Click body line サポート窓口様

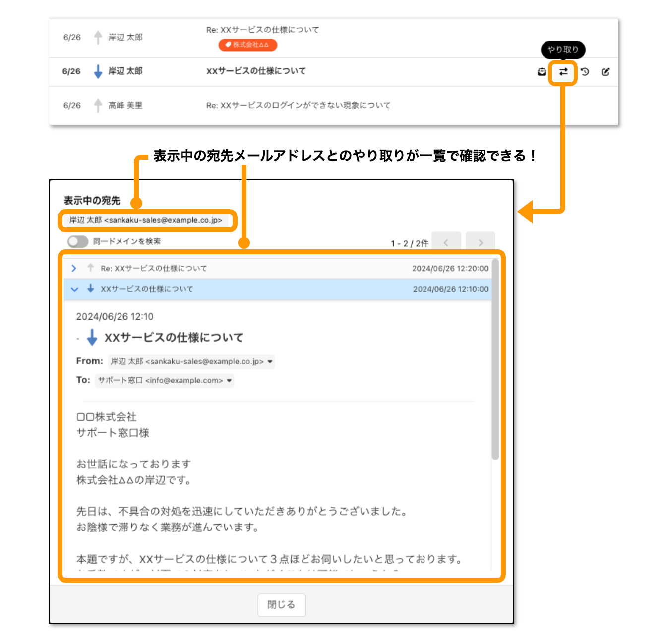[x=113, y=433]
